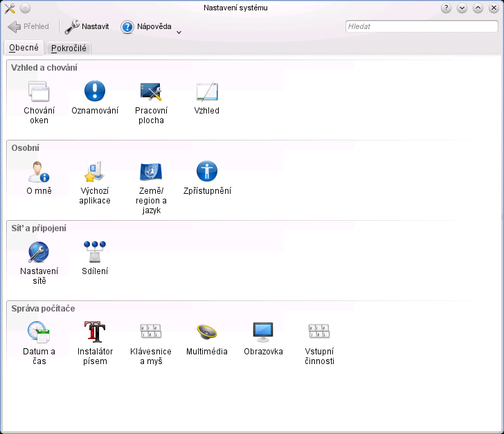Open the Vzhled appearance module
This screenshot has width=504, height=434.
point(207,98)
